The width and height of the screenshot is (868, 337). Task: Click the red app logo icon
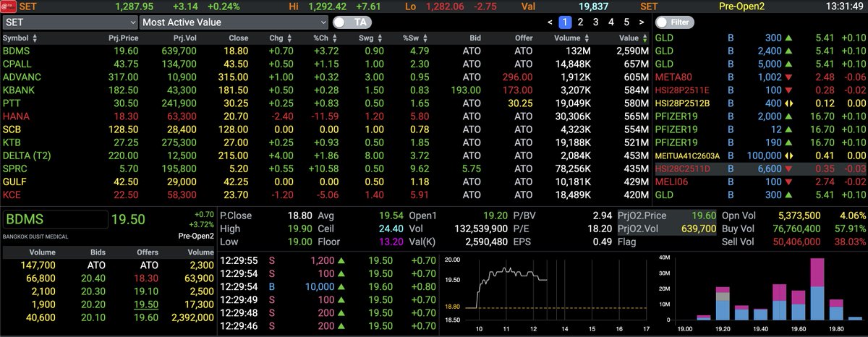tap(8, 7)
